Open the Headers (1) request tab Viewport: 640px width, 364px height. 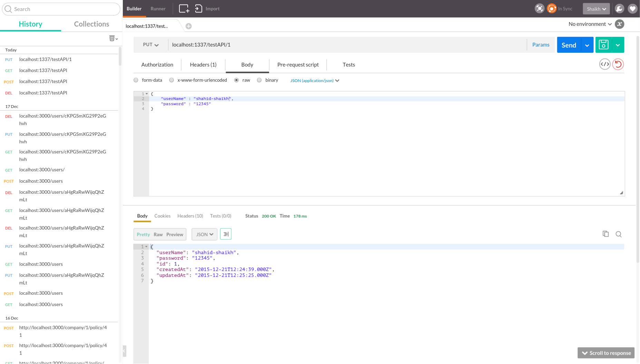203,65
